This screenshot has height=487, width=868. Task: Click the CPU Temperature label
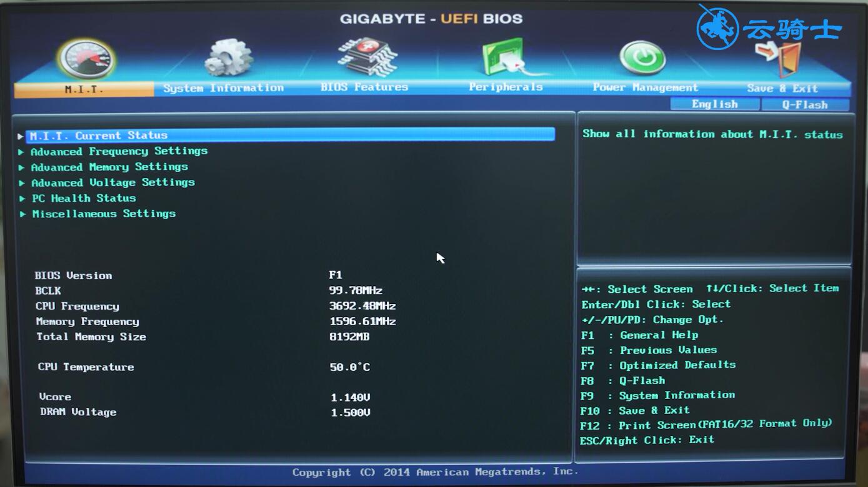click(x=86, y=367)
